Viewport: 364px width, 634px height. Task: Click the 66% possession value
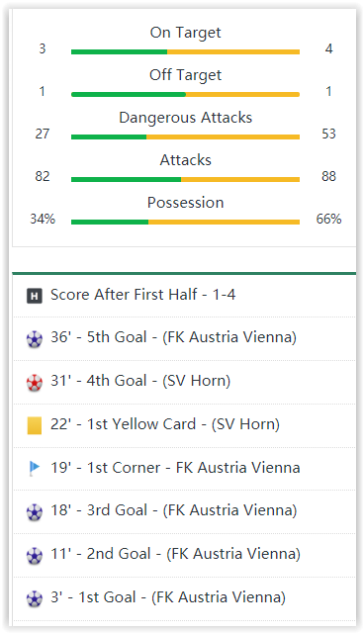tap(328, 219)
